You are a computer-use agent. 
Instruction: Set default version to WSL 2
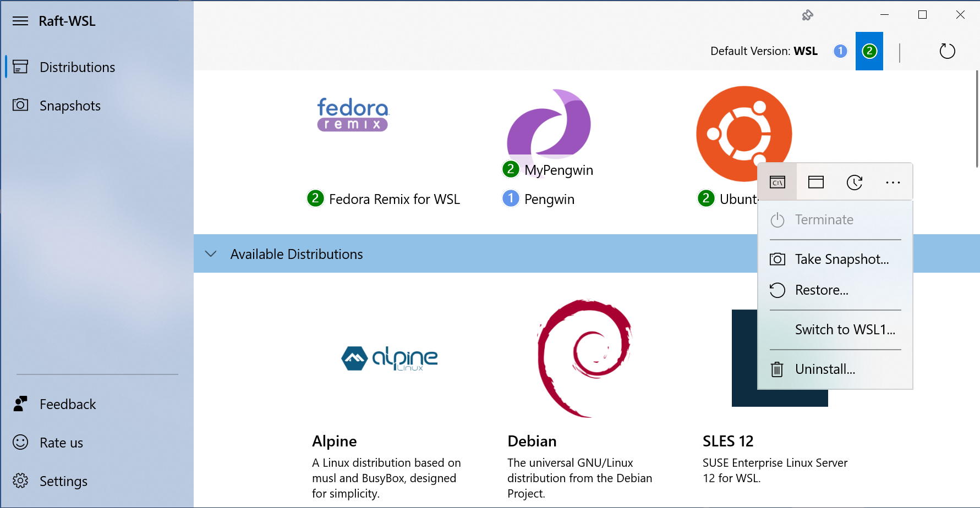click(x=869, y=51)
